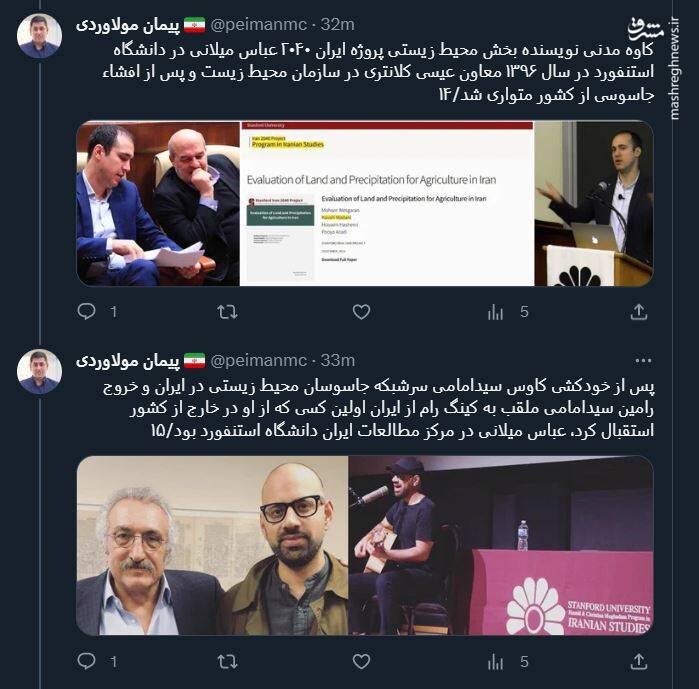This screenshot has width=699, height=689.
Task: Like the 33m tweet
Action: (x=361, y=661)
